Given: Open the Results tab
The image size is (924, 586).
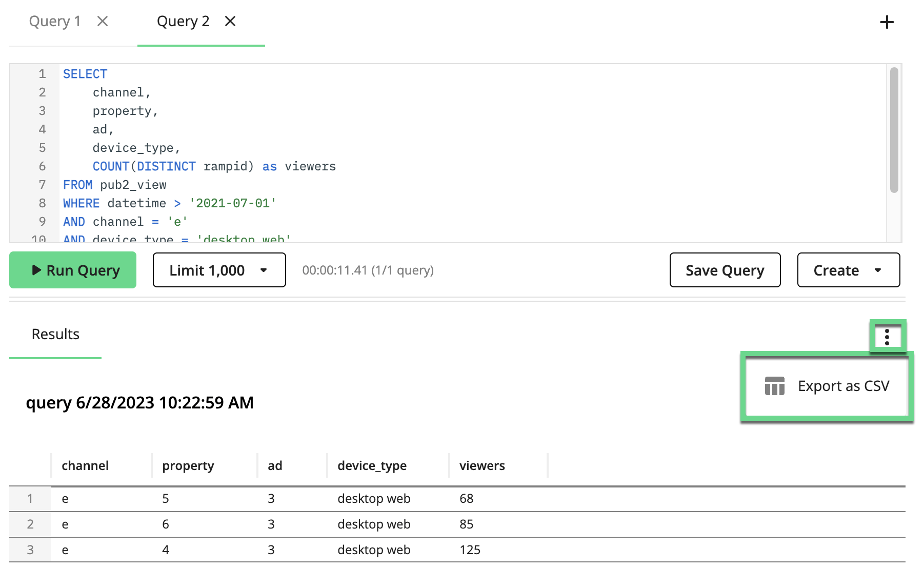Looking at the screenshot, I should tap(55, 334).
